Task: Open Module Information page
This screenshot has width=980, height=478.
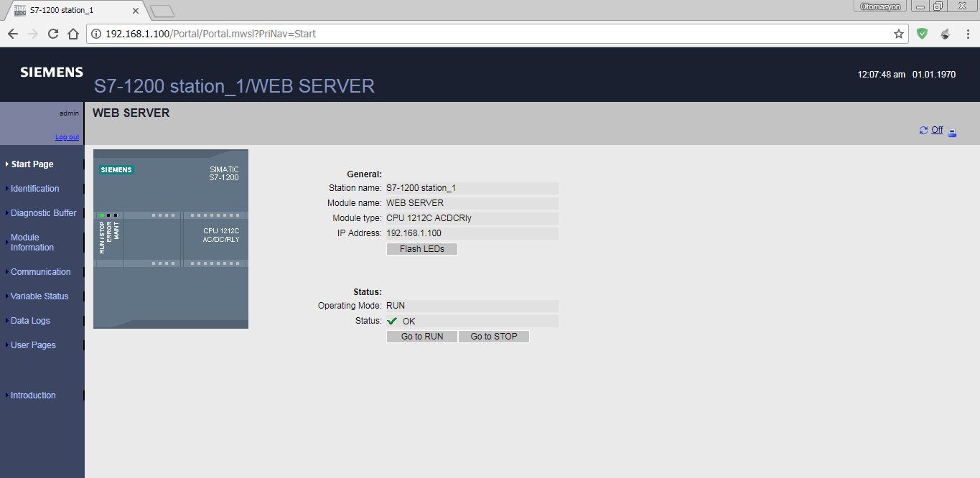Action: [32, 243]
